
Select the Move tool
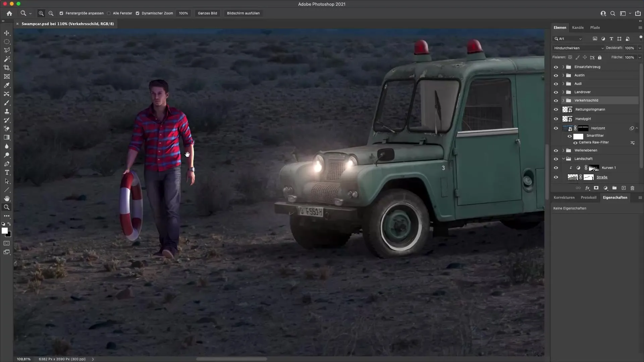7,33
